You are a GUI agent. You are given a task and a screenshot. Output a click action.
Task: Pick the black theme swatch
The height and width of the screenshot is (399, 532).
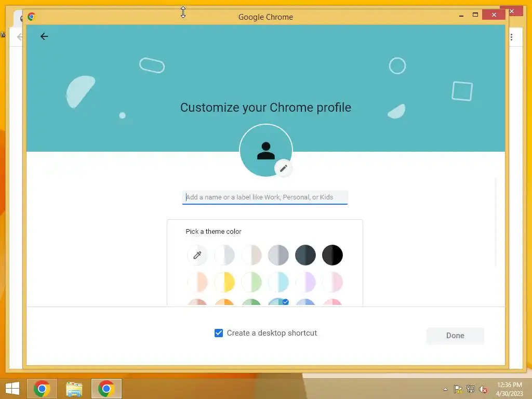tap(332, 255)
